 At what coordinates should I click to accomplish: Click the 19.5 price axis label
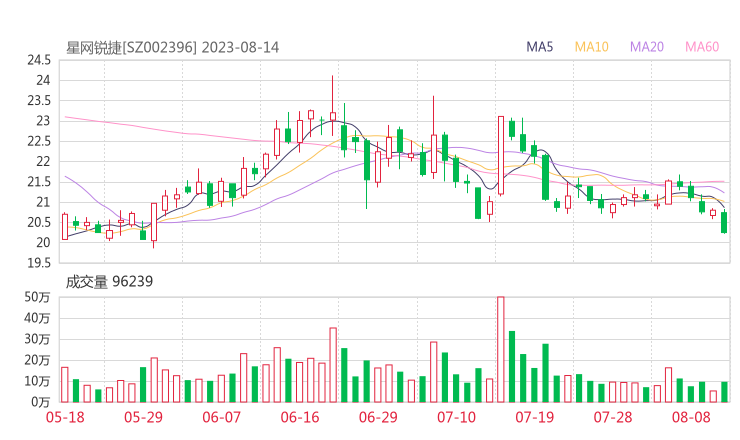[x=39, y=263]
